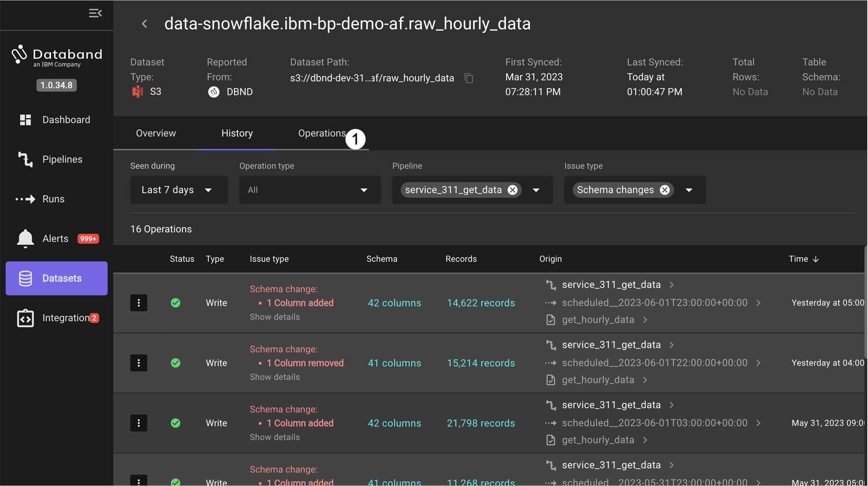Viewport: 868px width, 486px height.
Task: Open three-dot menu on first operation row
Action: [x=139, y=303]
